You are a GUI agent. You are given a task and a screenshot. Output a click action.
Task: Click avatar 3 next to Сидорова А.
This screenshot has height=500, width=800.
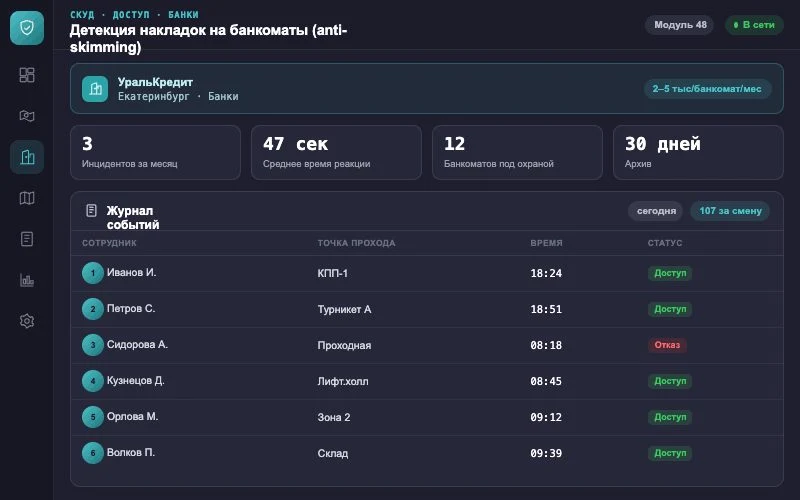tap(93, 345)
